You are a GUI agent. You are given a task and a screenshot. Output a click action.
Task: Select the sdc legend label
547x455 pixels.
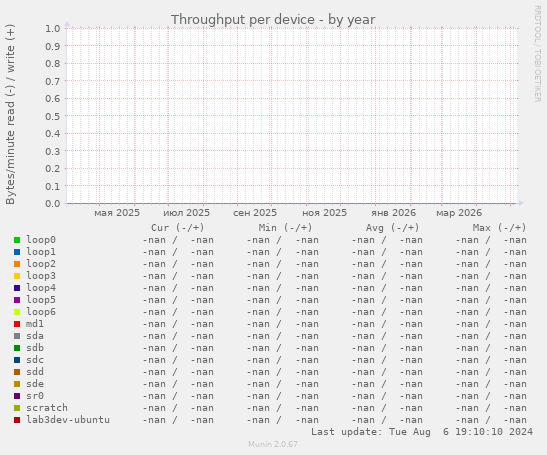pyautogui.click(x=35, y=360)
